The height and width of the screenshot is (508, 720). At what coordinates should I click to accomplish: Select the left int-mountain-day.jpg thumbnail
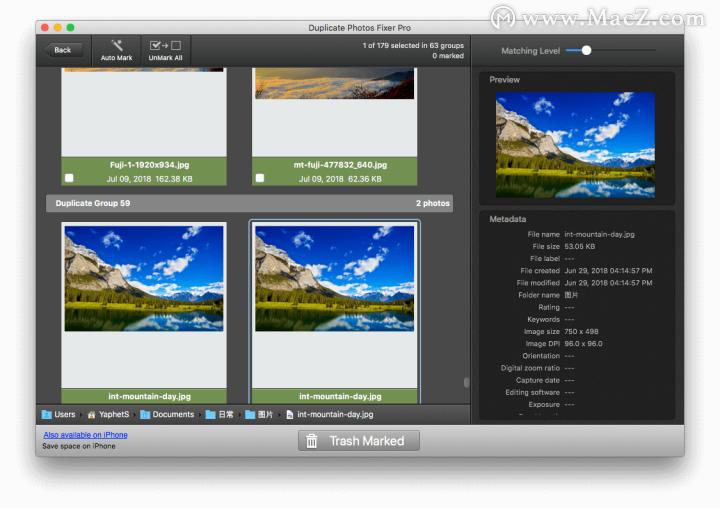[143, 278]
